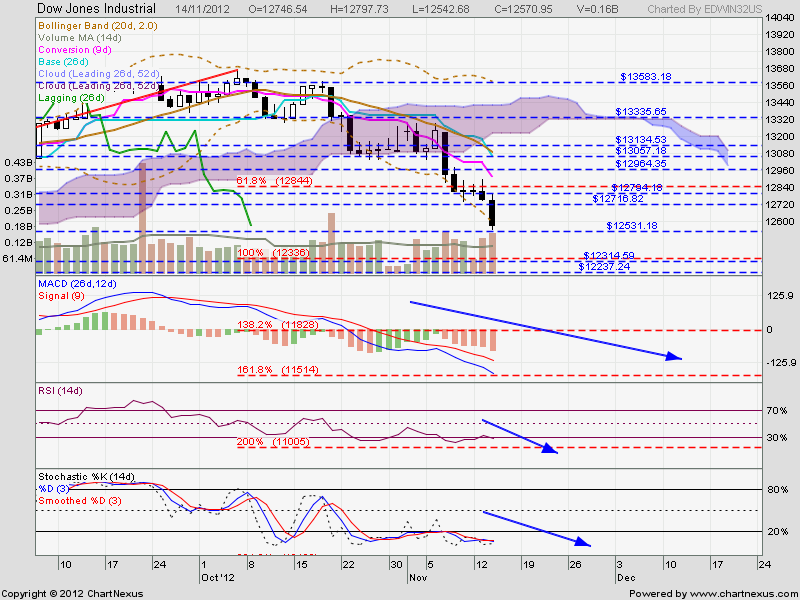Click the MACD (26d,12d) panel label

78,284
